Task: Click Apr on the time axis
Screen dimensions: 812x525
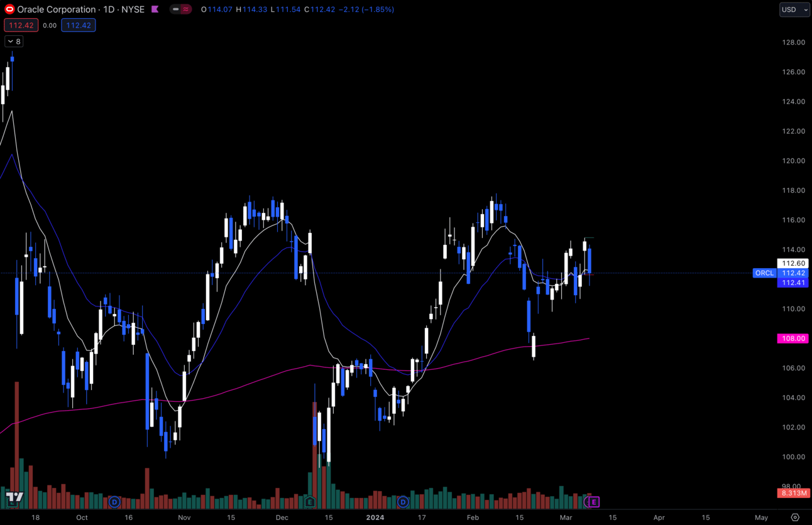Action: [x=659, y=517]
